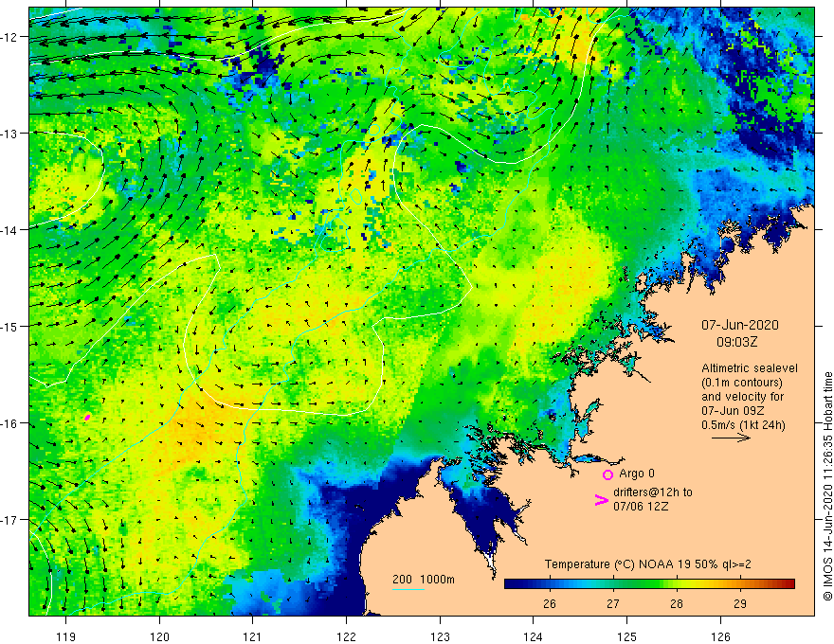Click the -12 latitude axis label
This screenshot has height=644, width=834.
click(x=9, y=37)
